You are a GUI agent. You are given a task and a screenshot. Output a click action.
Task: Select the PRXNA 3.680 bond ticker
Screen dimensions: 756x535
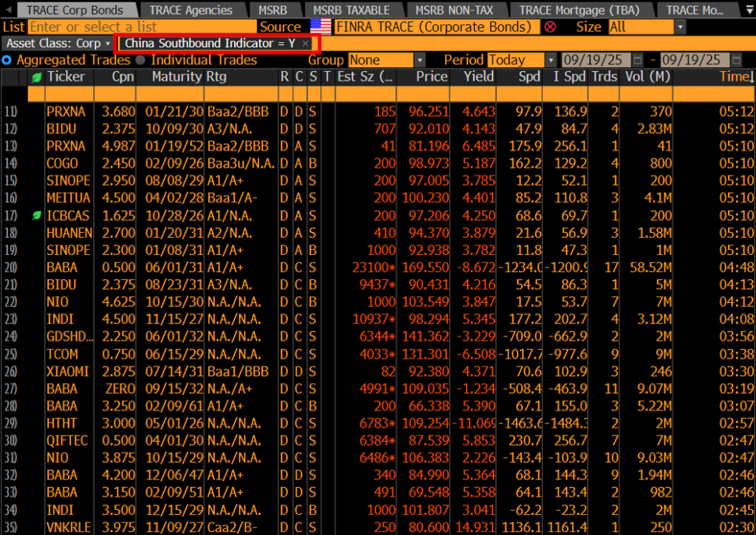[x=66, y=112]
